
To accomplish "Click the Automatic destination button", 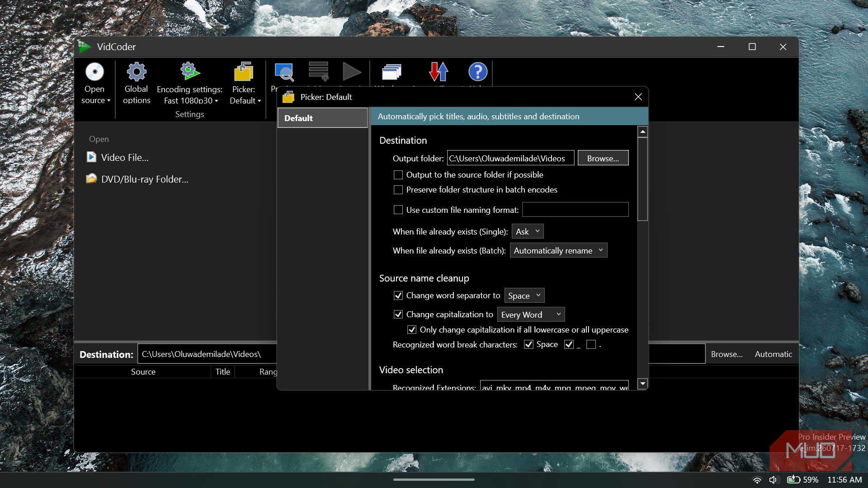I will (773, 354).
